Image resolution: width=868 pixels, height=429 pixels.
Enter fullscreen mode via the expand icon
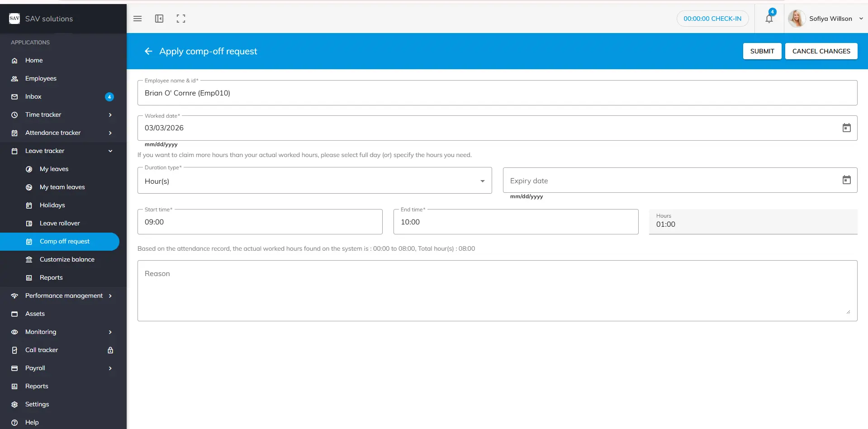pos(181,19)
